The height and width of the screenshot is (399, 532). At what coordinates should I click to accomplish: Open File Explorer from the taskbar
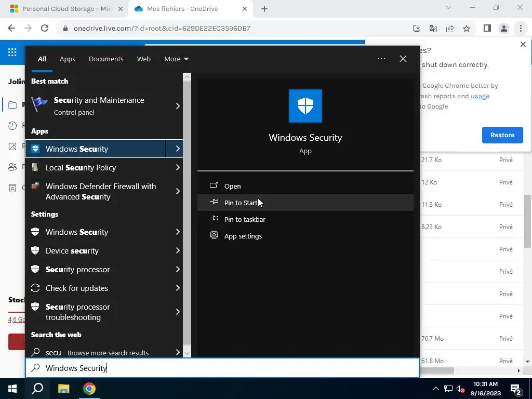point(63,389)
